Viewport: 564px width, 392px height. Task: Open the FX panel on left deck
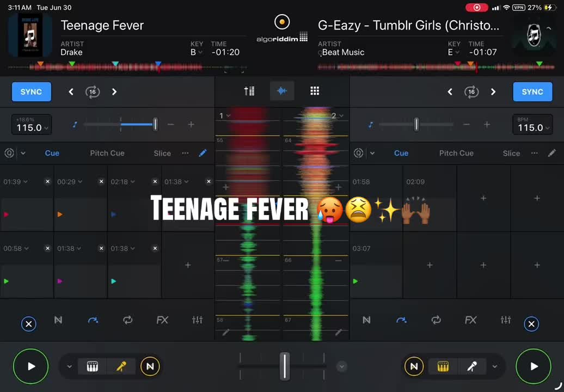162,320
